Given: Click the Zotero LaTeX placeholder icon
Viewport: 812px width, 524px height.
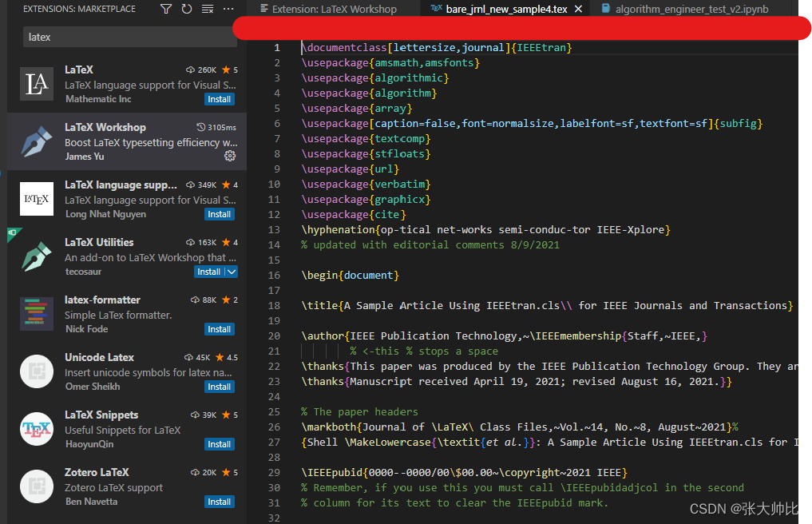Looking at the screenshot, I should point(36,486).
